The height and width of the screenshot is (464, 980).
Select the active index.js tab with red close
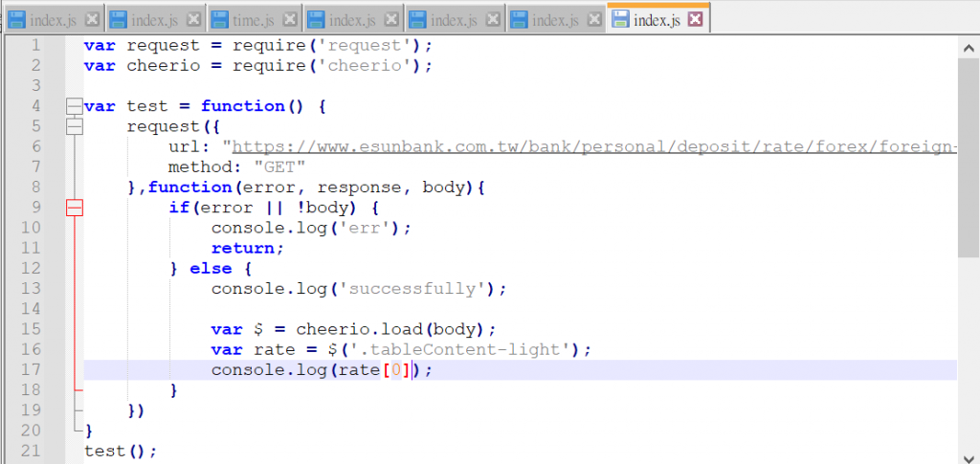(x=657, y=19)
